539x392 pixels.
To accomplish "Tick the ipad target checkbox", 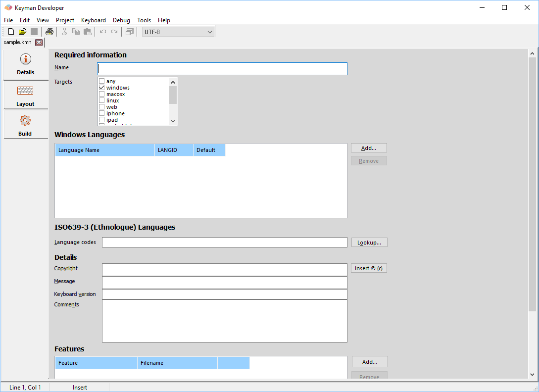I will coord(102,120).
